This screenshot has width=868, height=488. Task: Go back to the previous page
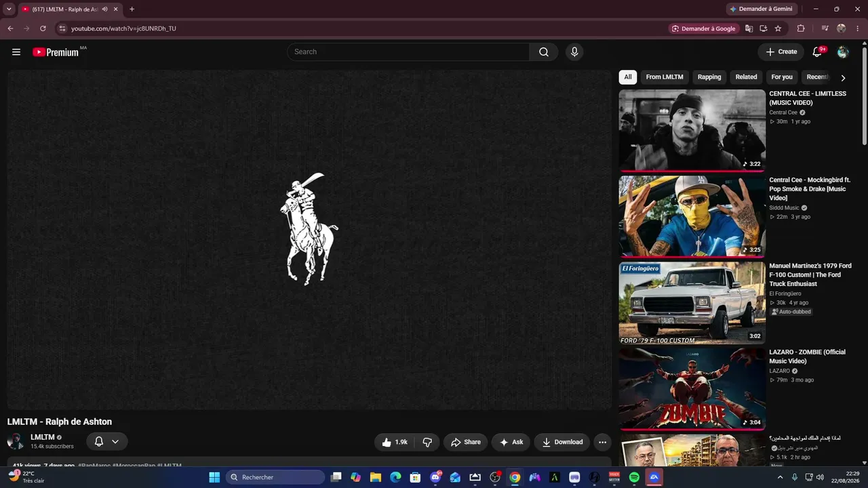(10, 28)
